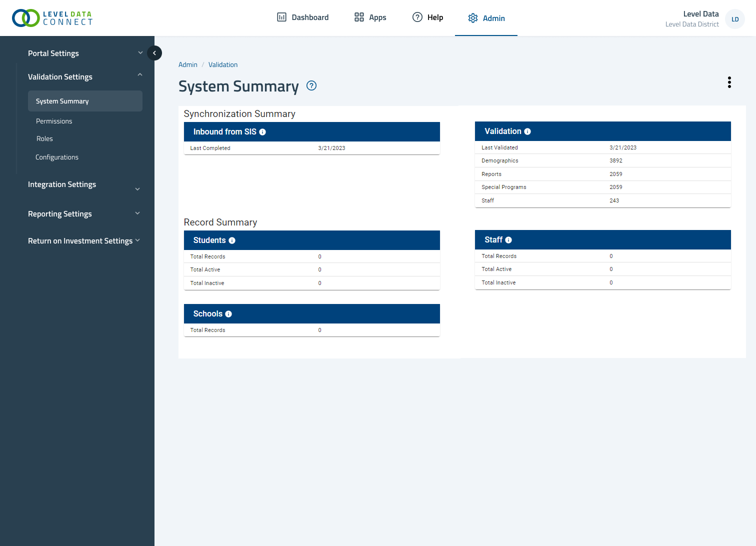Click the Last Validated row label
This screenshot has width=756, height=546.
500,147
